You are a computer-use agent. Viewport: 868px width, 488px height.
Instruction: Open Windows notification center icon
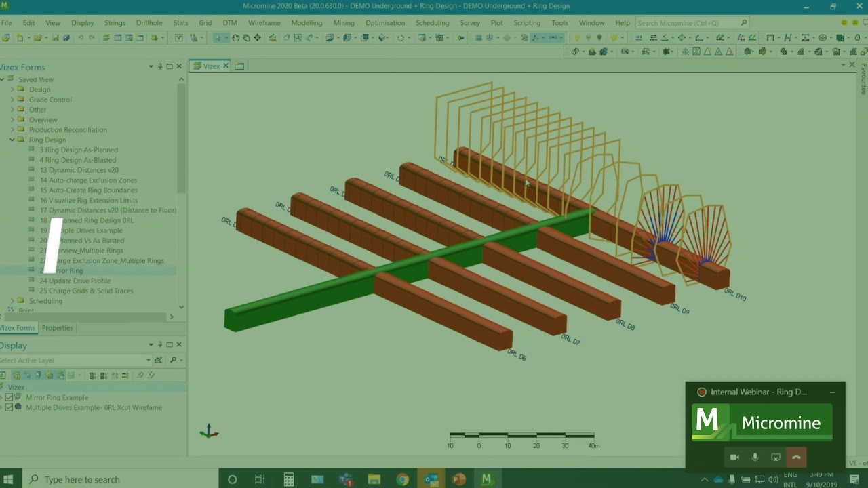[x=854, y=479]
